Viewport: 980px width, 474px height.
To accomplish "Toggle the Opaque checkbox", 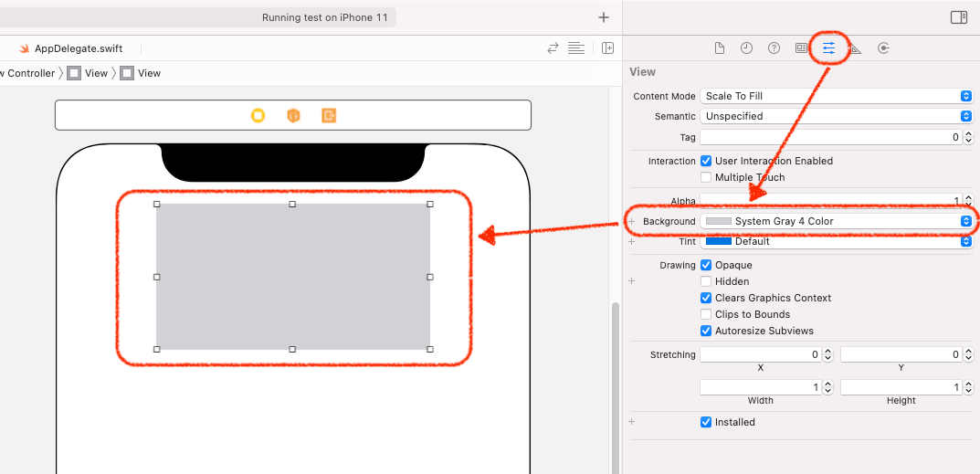I will tap(706, 265).
